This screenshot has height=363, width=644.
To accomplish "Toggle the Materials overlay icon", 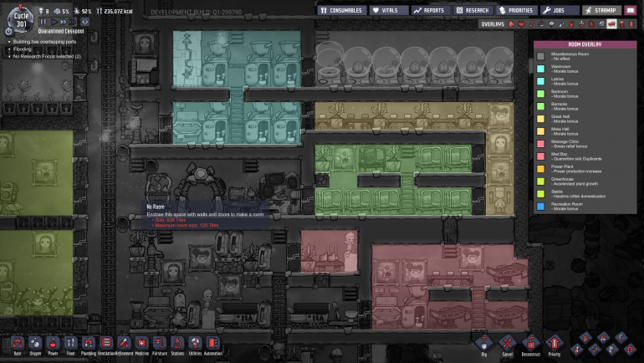I will click(x=541, y=24).
